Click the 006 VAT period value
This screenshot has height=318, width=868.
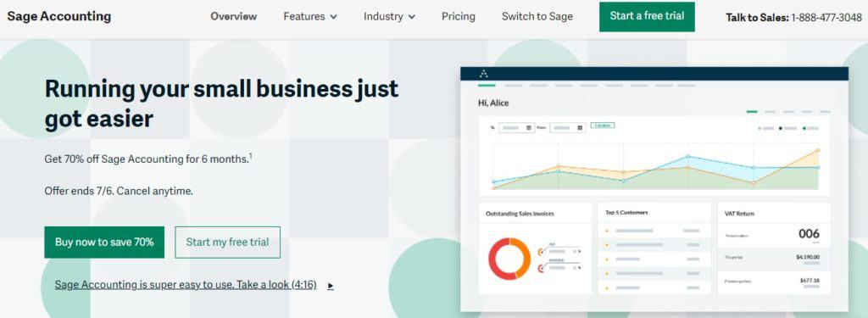pos(809,234)
